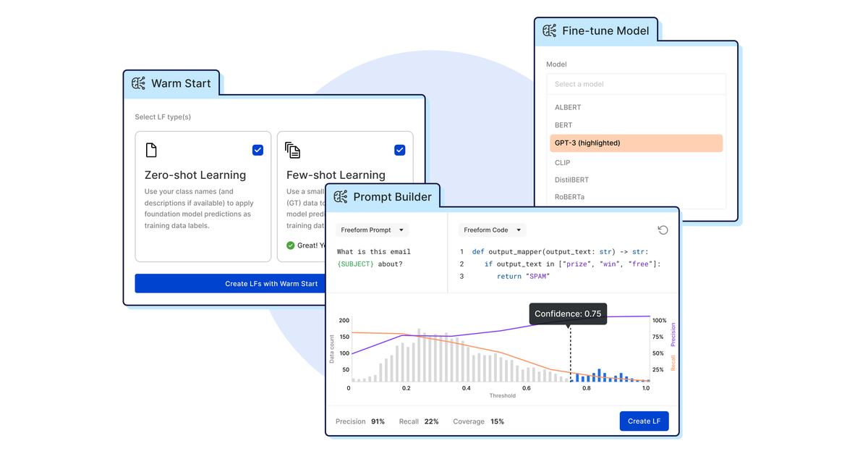Viewport: 868px width, 454px height.
Task: Click the Model label above the selector
Action: coord(556,64)
